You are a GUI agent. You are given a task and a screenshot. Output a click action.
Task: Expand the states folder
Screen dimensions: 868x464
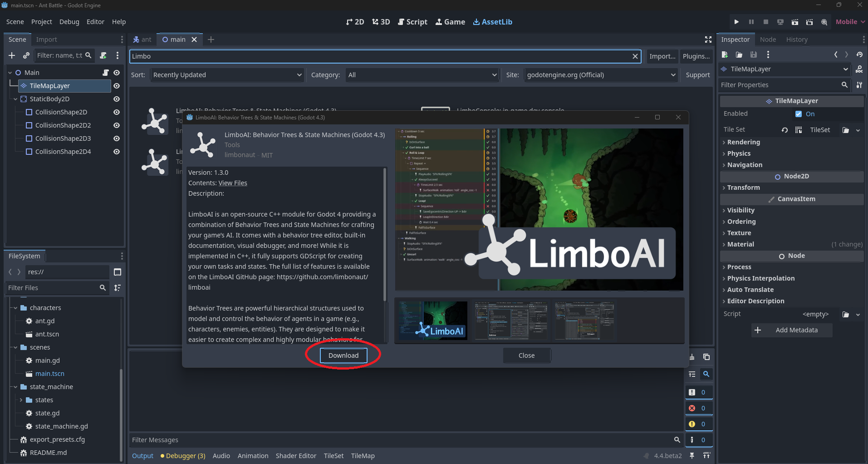click(x=21, y=400)
